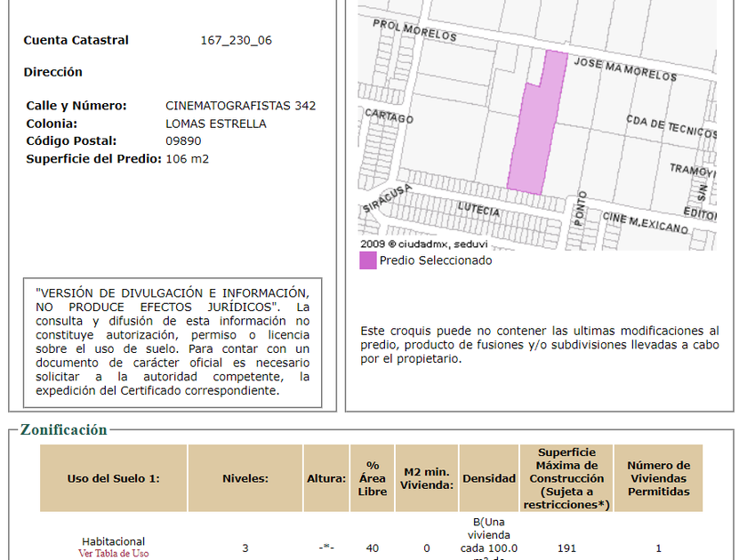Viewport: 747px width, 560px height.
Task: Click the CARTAGO street label on map
Action: click(389, 116)
